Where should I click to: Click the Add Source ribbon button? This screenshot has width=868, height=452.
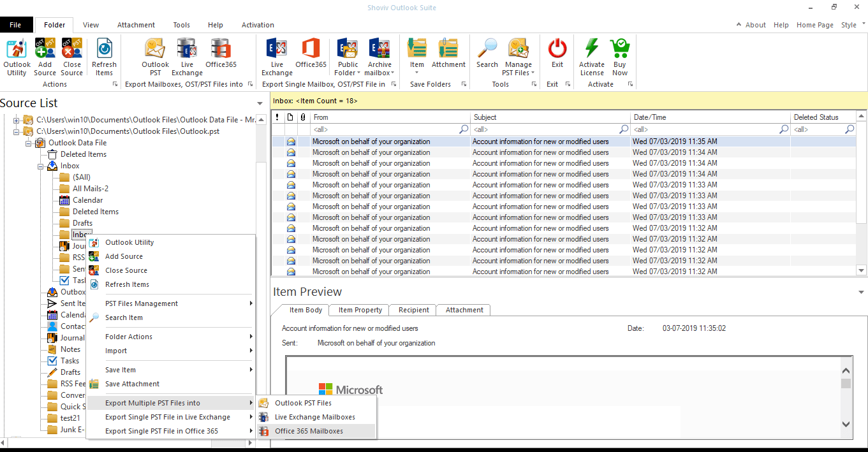click(45, 57)
